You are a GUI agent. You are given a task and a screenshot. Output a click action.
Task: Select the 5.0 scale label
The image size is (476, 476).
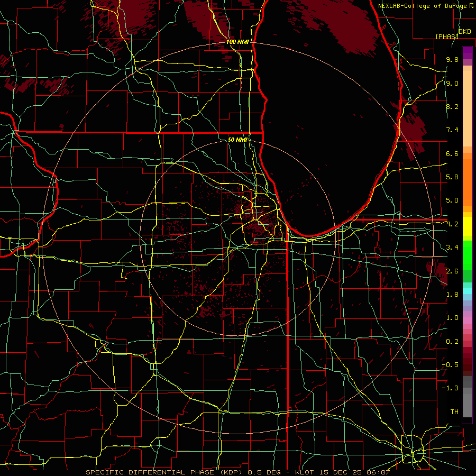tap(452, 200)
